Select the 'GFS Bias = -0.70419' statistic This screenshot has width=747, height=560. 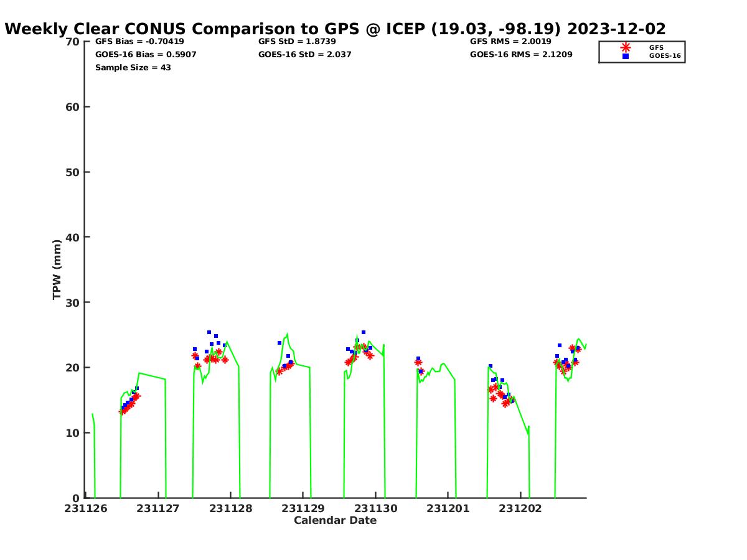(x=139, y=42)
